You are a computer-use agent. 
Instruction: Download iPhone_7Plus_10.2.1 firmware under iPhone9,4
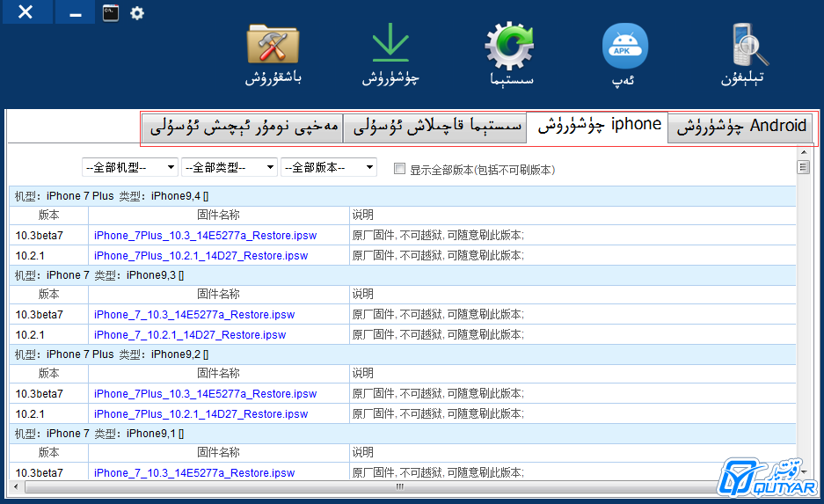pos(201,256)
